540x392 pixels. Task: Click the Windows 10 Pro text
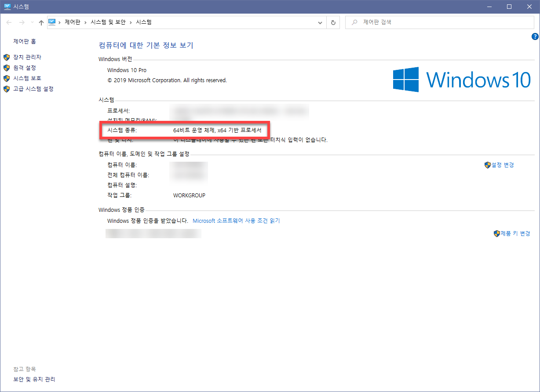[x=127, y=70]
